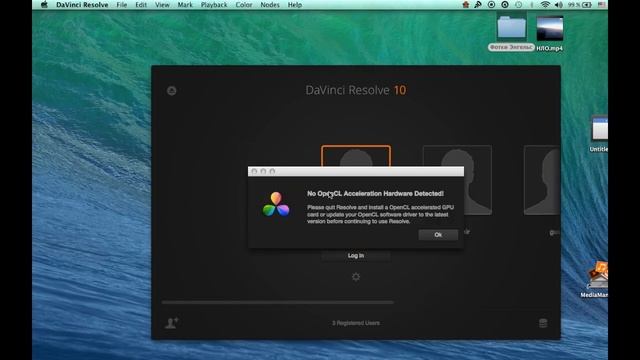Click the add new user icon
Image resolution: width=640 pixels, height=360 pixels.
pyautogui.click(x=171, y=323)
